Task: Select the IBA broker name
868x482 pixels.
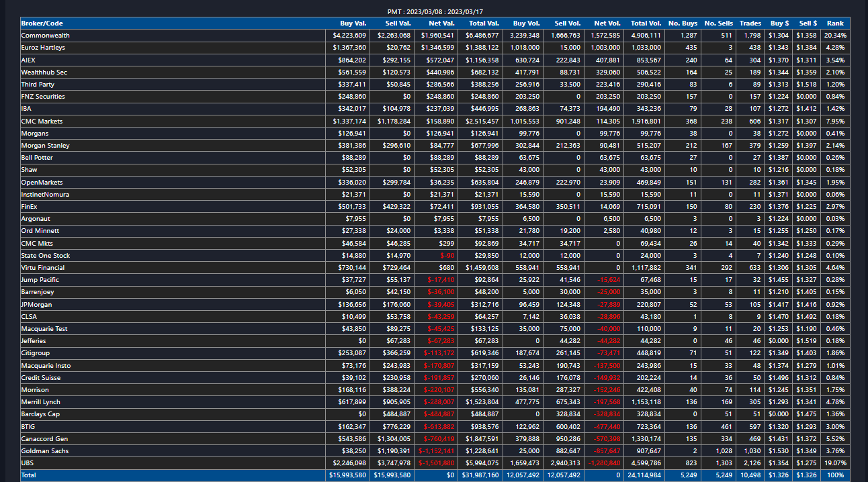Action: [26, 109]
